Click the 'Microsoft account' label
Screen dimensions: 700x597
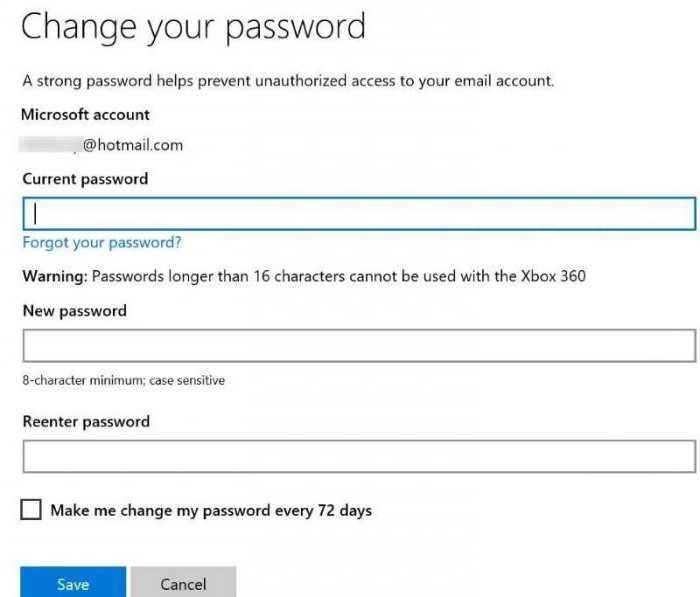pos(85,115)
